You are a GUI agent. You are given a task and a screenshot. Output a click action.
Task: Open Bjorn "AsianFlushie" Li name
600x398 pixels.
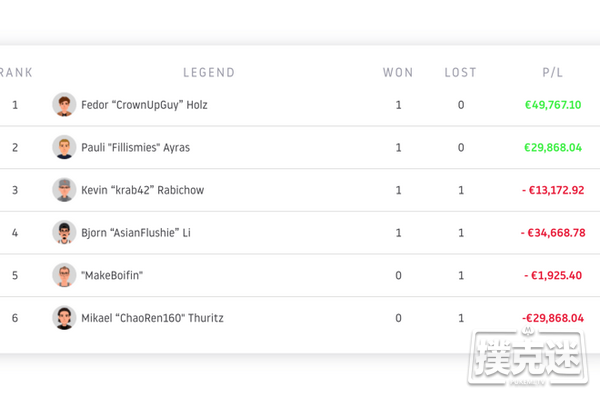click(x=136, y=233)
